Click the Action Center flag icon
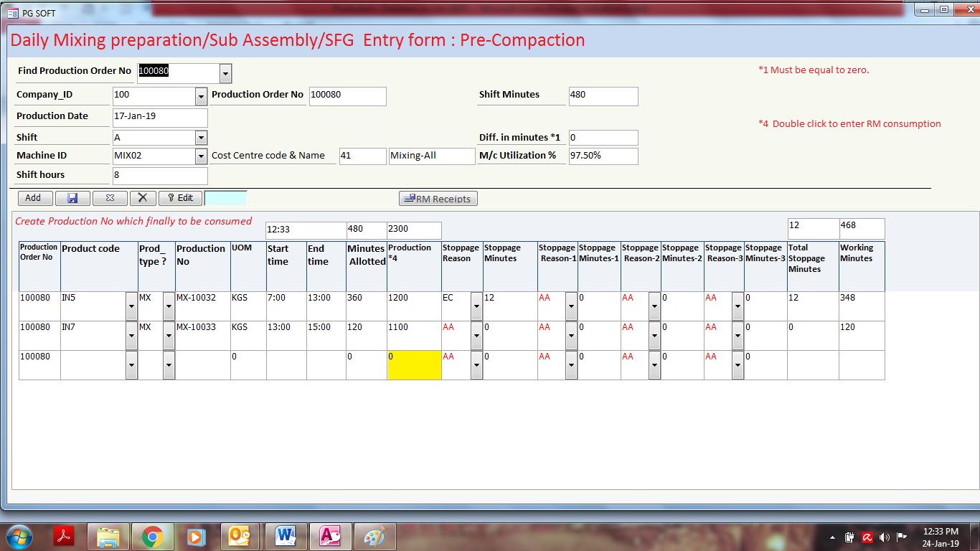The image size is (980, 551). point(902,537)
